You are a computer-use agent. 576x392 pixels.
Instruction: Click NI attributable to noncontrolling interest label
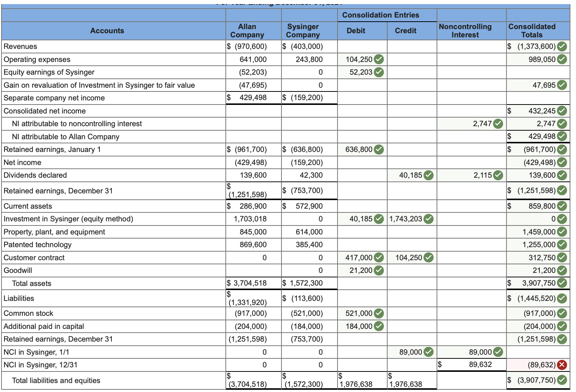pos(77,124)
